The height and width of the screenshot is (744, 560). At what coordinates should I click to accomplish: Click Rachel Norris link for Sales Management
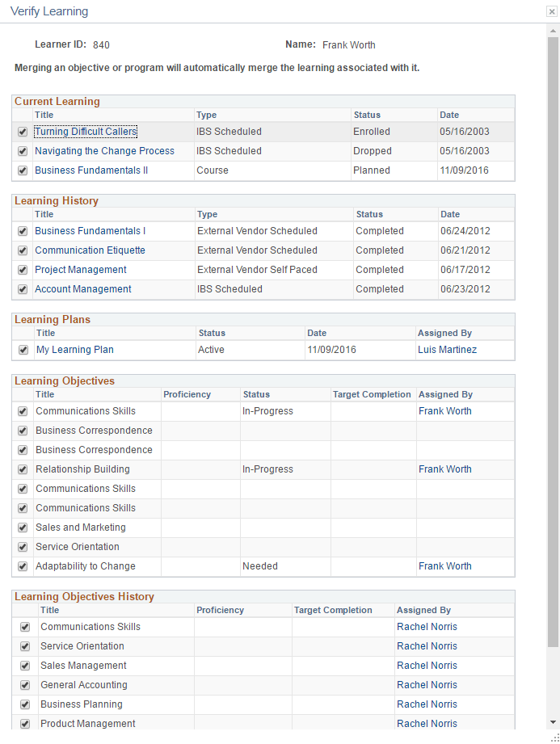(x=427, y=666)
